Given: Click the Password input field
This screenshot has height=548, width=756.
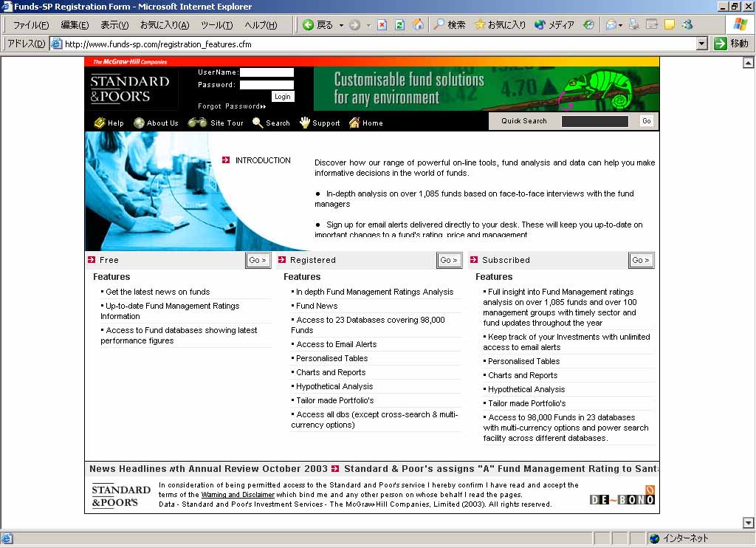Looking at the screenshot, I should tap(267, 85).
